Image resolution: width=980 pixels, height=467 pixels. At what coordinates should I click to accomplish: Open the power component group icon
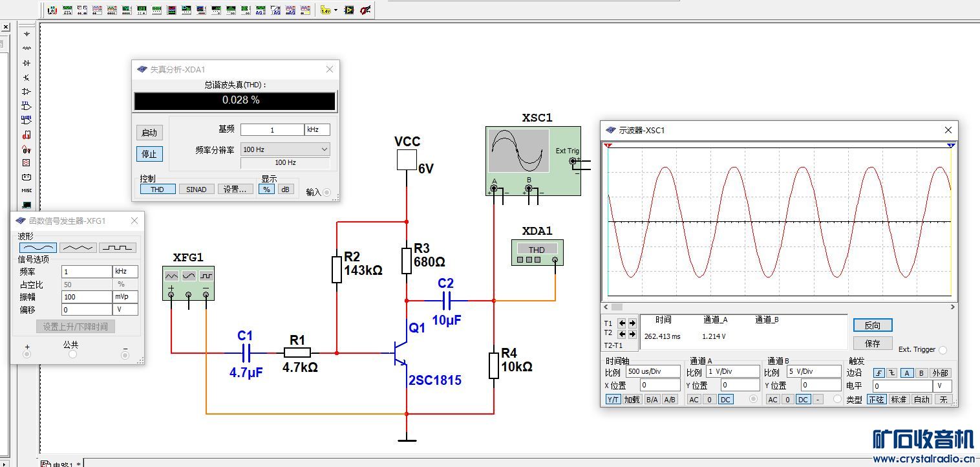tap(27, 177)
